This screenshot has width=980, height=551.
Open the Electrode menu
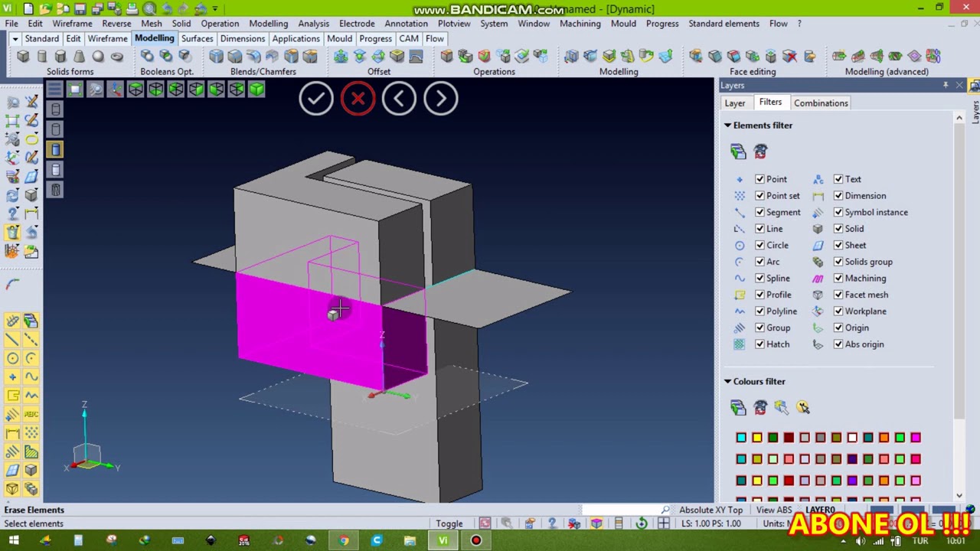[x=357, y=24]
